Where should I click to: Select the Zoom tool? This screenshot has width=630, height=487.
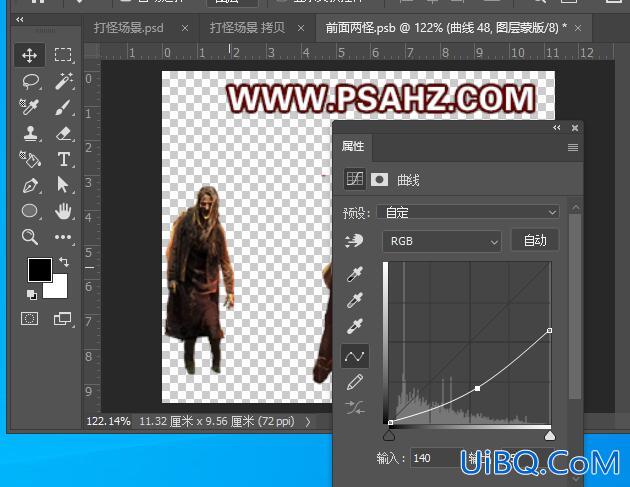tap(30, 237)
